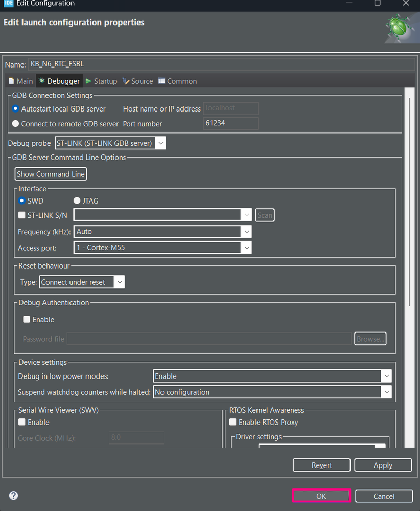Image resolution: width=420 pixels, height=511 pixels.
Task: Switch to the Common tab
Action: tap(177, 81)
